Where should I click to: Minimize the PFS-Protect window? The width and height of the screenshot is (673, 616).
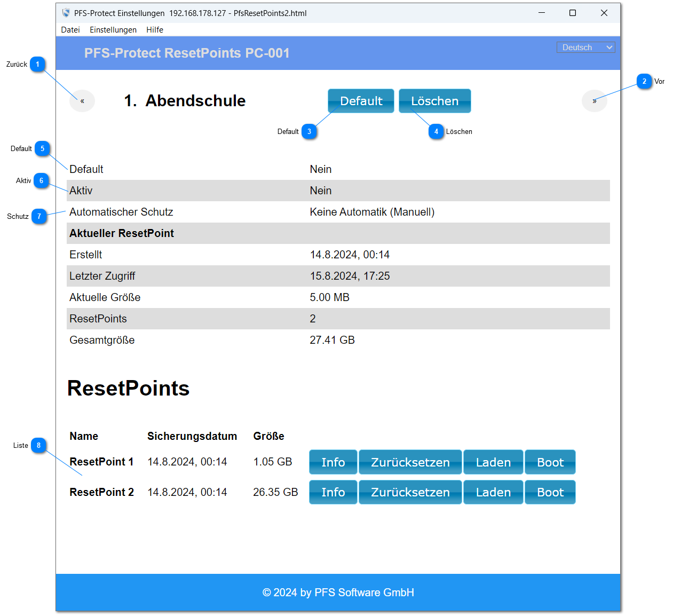pos(542,13)
